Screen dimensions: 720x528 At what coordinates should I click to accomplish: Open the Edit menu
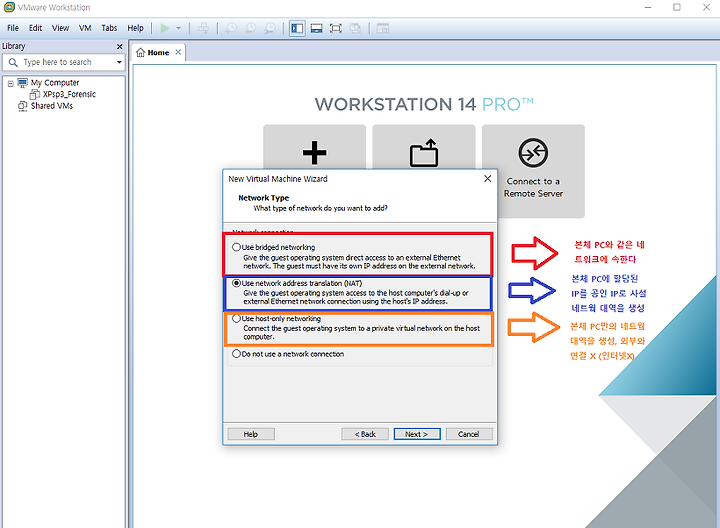[x=35, y=28]
